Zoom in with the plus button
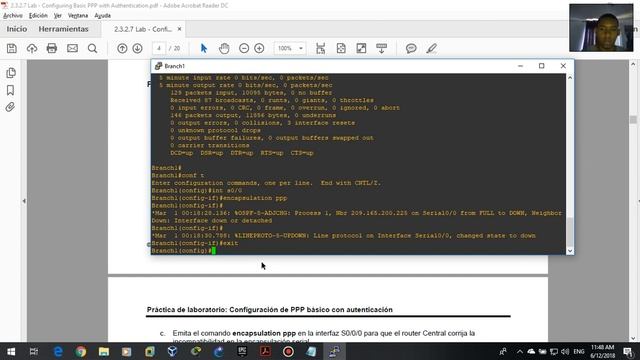 point(259,49)
